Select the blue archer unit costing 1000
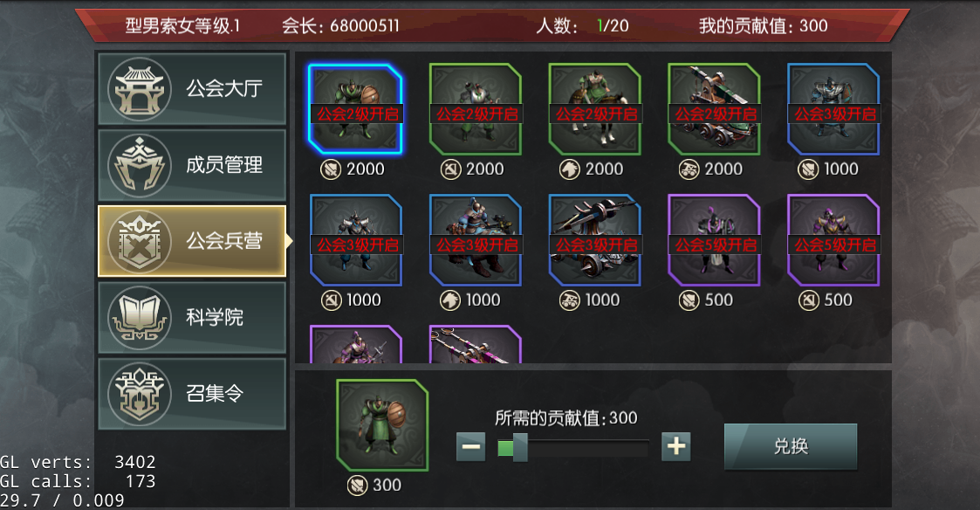The width and height of the screenshot is (980, 510). [x=356, y=240]
